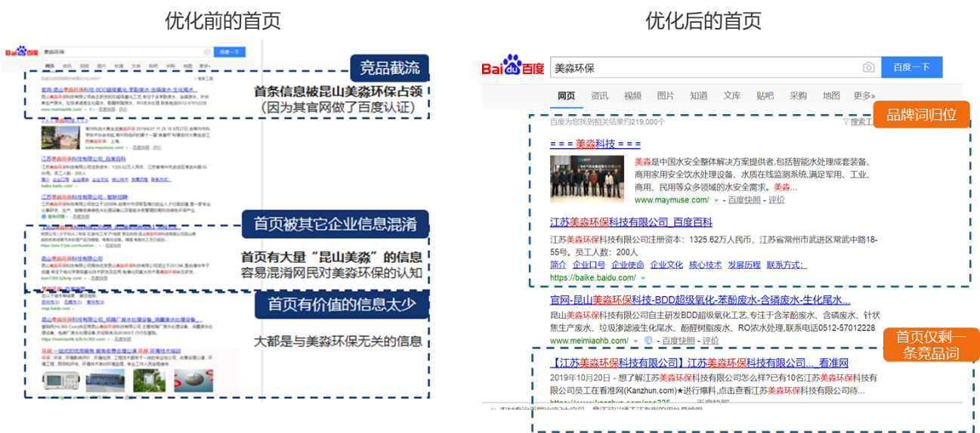Viewport: 980px width, 433px height.
Task: Expand dropdown arrow beside www.meimiaohb.com on after-optimization page
Action: [x=635, y=341]
